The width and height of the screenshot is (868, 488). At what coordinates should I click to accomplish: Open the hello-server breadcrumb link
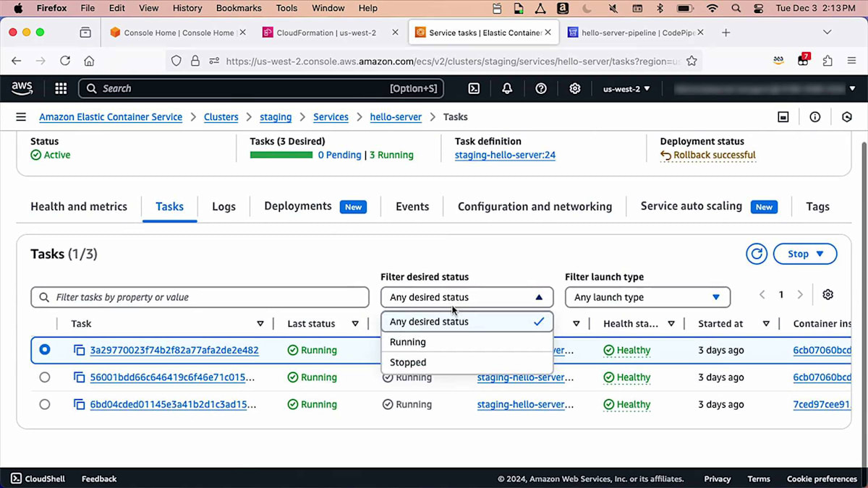pos(396,117)
